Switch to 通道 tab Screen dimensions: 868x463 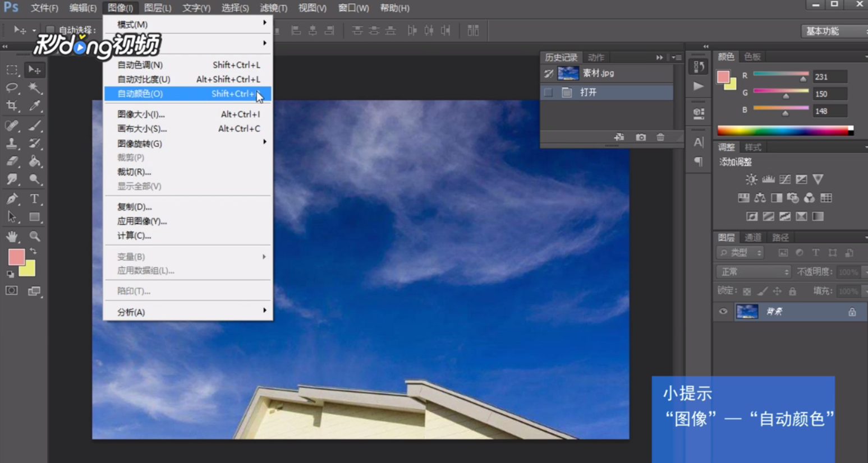[x=752, y=238]
